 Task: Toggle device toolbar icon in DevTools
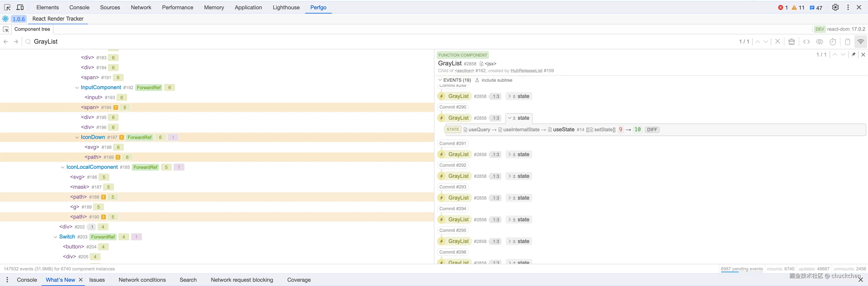[20, 7]
